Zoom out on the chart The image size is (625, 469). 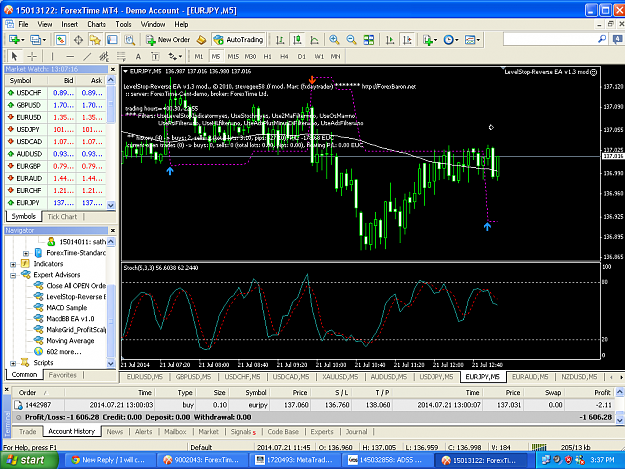point(351,40)
